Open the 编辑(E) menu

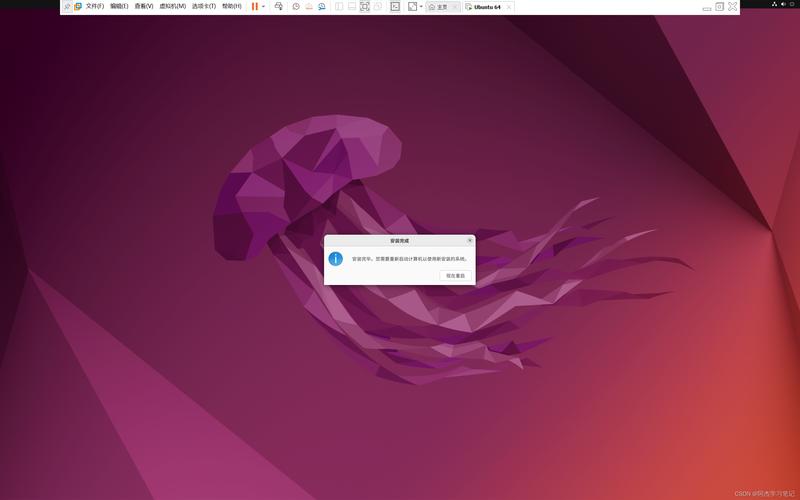tap(119, 7)
